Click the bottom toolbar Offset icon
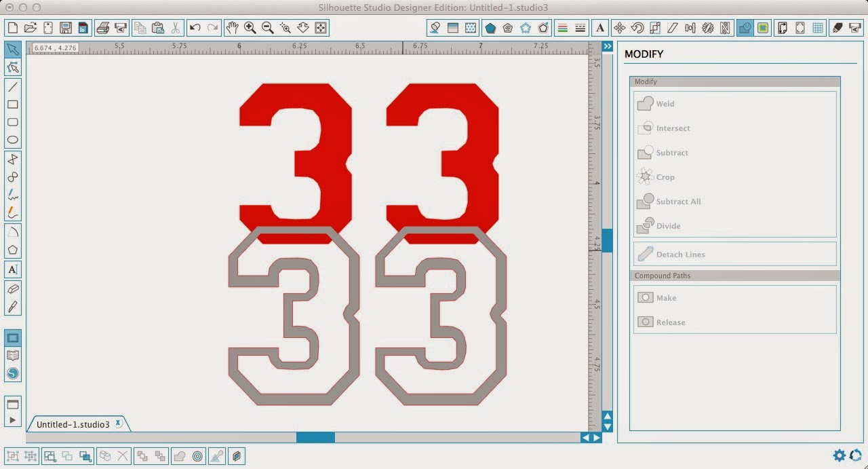Screen dimensions: 868x469 pyautogui.click(x=197, y=456)
